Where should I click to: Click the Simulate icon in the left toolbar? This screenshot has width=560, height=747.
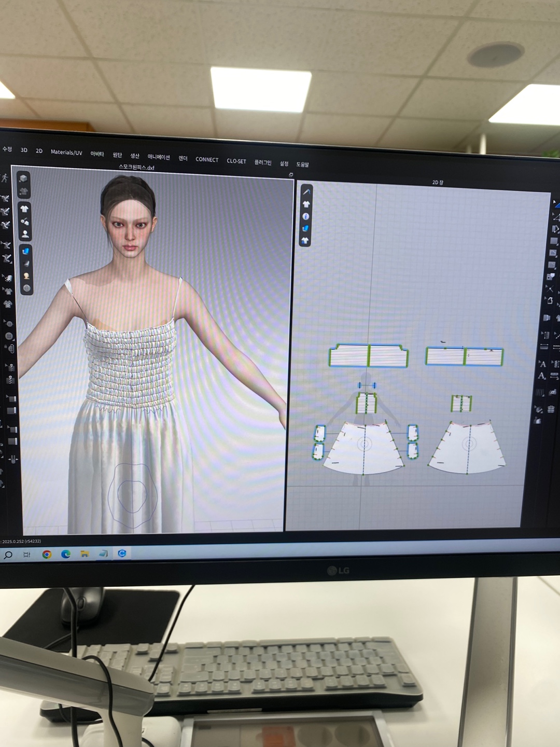(x=5, y=178)
